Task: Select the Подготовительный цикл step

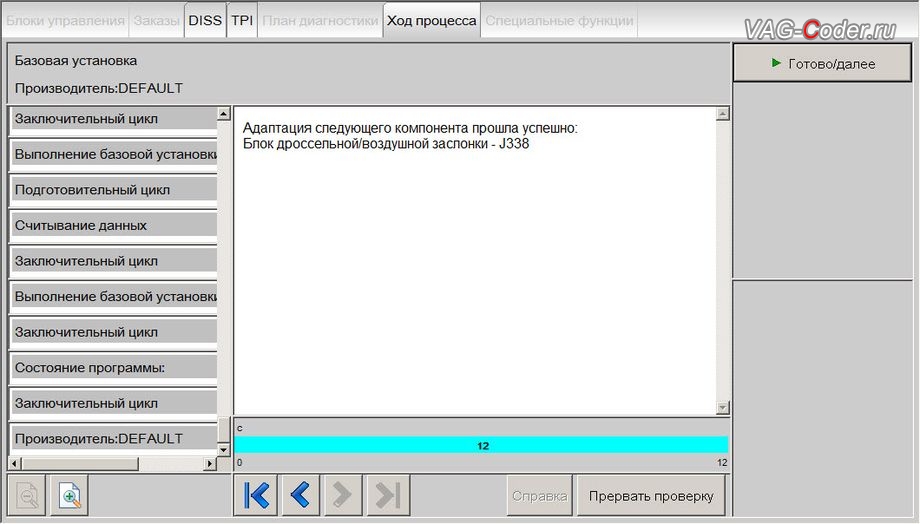Action: click(114, 190)
